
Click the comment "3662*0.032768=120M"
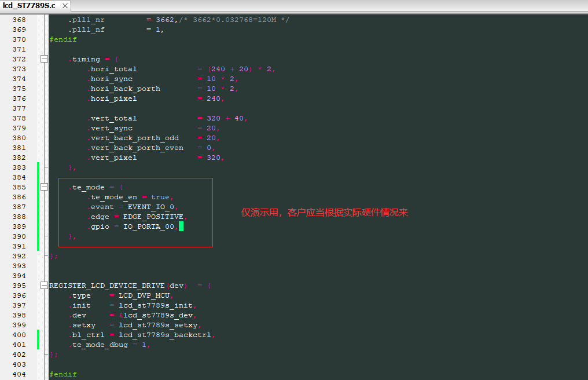click(x=234, y=20)
